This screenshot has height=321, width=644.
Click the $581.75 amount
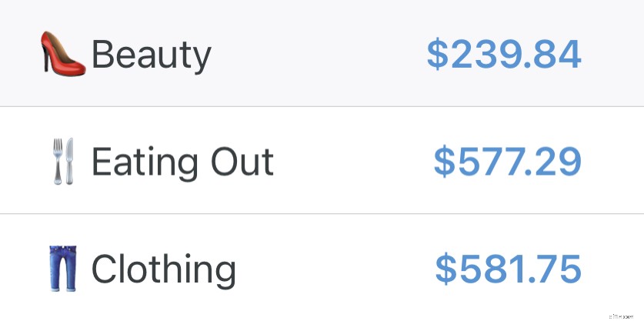pos(508,269)
